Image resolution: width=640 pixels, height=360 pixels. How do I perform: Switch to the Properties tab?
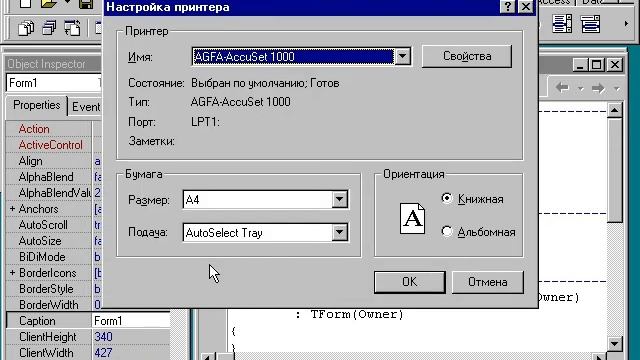[x=36, y=105]
